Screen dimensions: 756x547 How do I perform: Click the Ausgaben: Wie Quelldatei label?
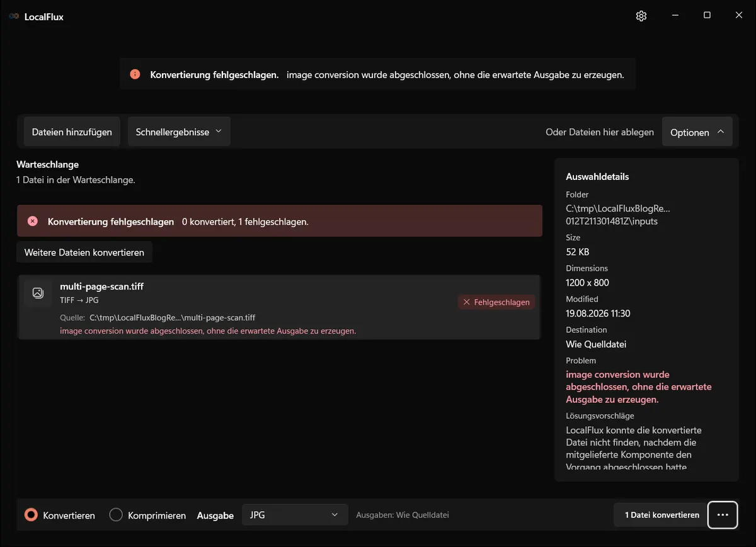tap(403, 515)
